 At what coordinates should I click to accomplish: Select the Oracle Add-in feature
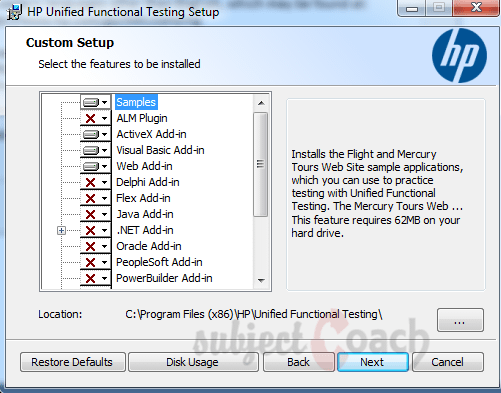(149, 246)
